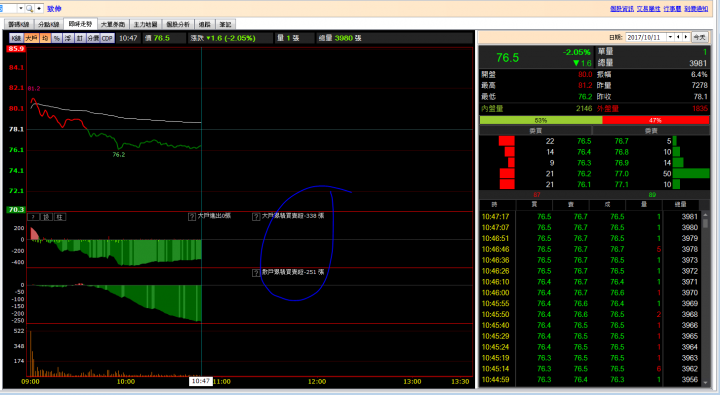Click the 70.3 lower price limit label
720x395 pixels.
16,209
